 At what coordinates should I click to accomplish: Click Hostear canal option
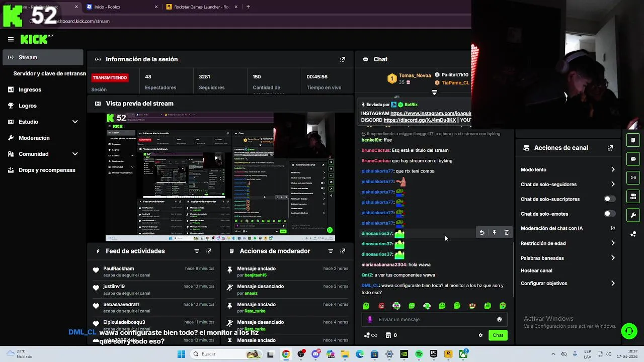click(536, 270)
